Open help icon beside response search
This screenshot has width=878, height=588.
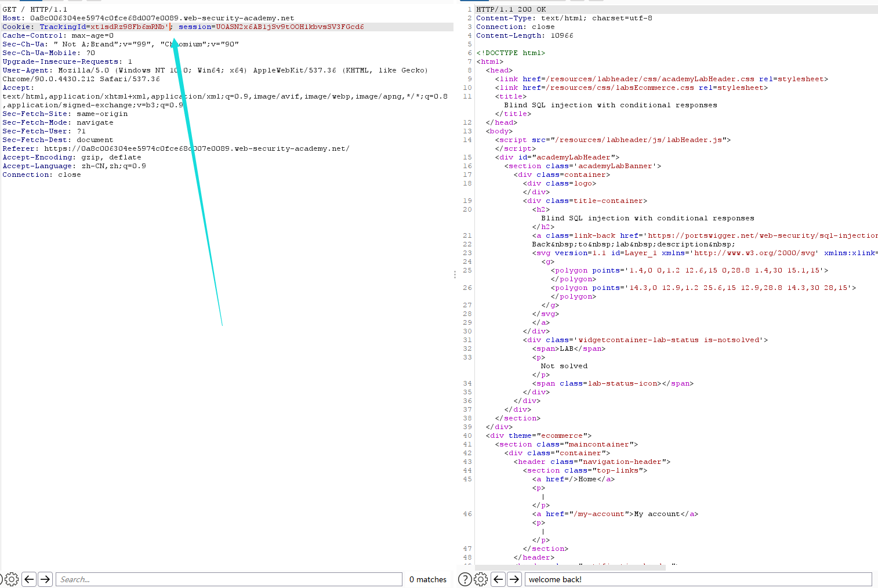[465, 579]
